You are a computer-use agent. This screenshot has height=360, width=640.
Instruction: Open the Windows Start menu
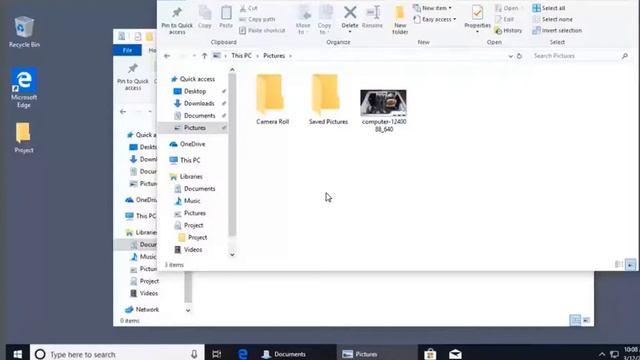18,354
